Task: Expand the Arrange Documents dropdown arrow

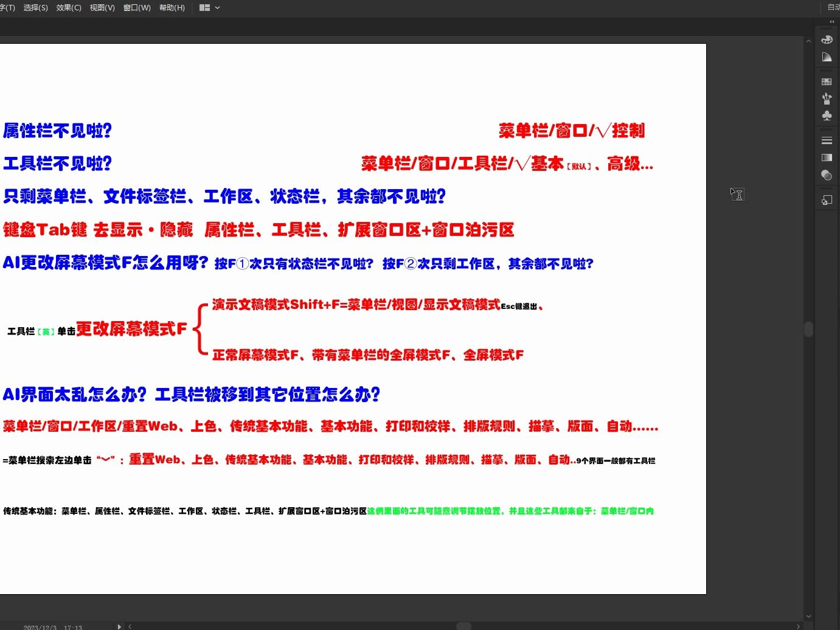Action: (x=218, y=8)
